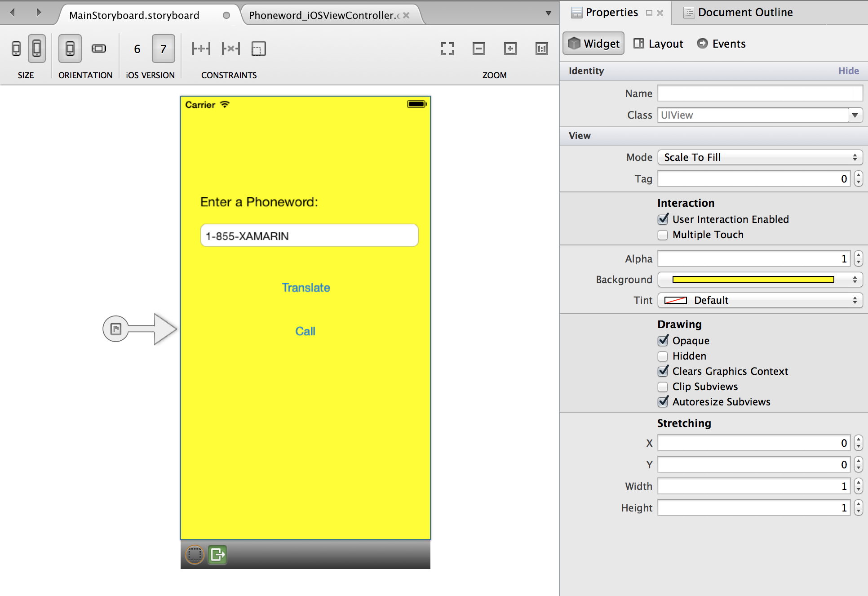Open the Document Outline tab
This screenshot has height=596, width=868.
tap(739, 13)
